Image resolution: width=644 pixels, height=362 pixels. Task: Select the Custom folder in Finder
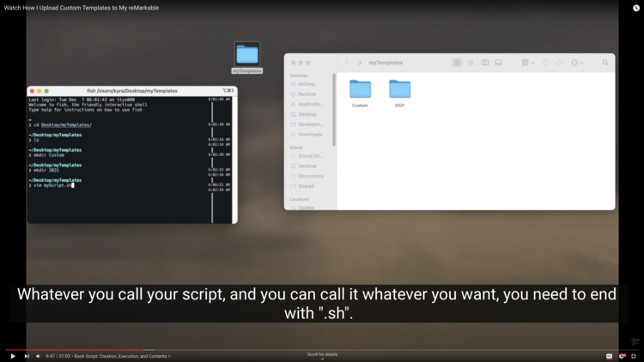tap(360, 94)
